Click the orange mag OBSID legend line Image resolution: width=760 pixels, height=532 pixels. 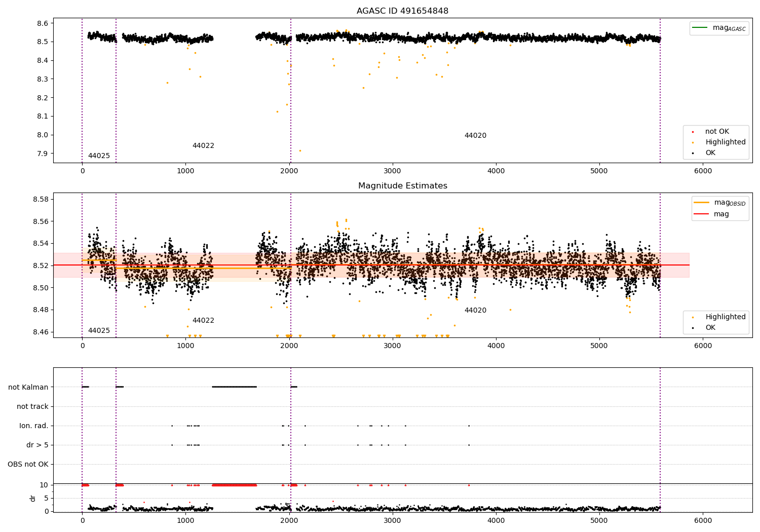tap(702, 203)
